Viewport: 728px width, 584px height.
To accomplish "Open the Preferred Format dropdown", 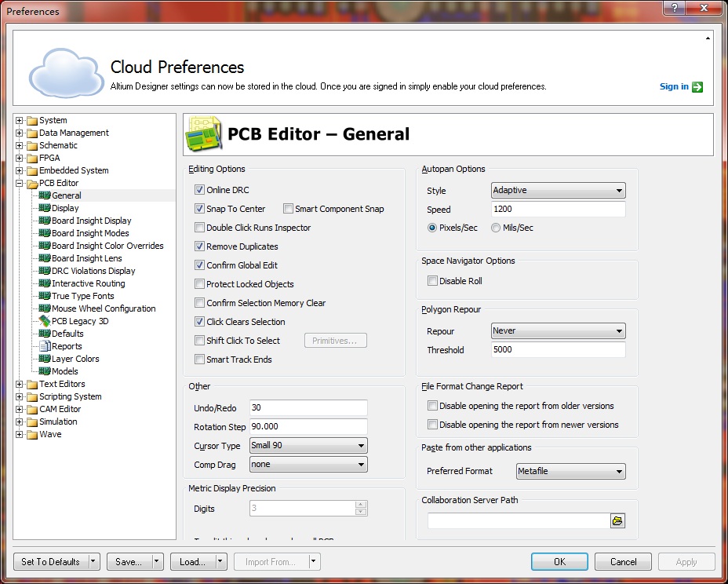I will tap(571, 471).
